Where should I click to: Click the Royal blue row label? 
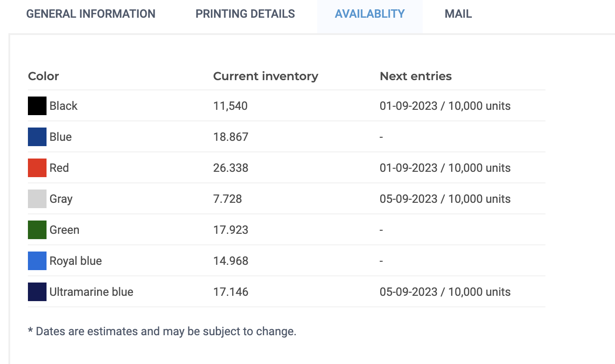pos(76,261)
